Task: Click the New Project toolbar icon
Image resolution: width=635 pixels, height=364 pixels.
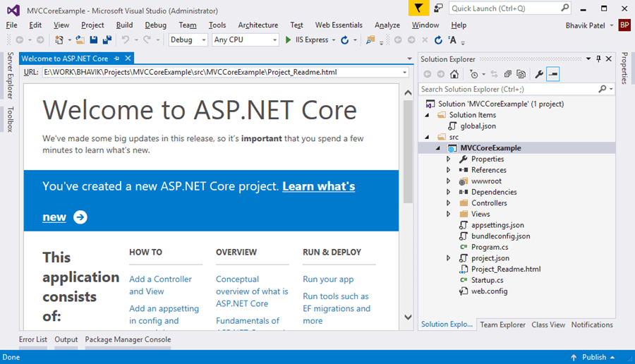Action: (x=59, y=40)
